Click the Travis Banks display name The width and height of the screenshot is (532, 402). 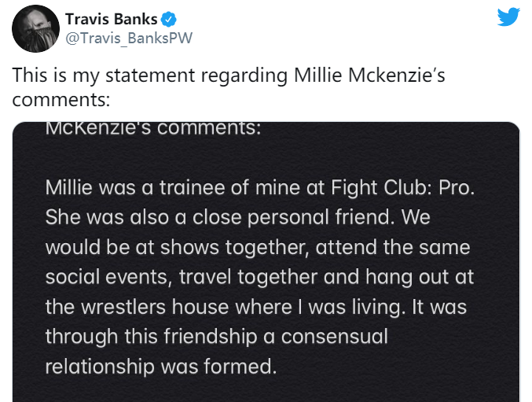click(112, 19)
